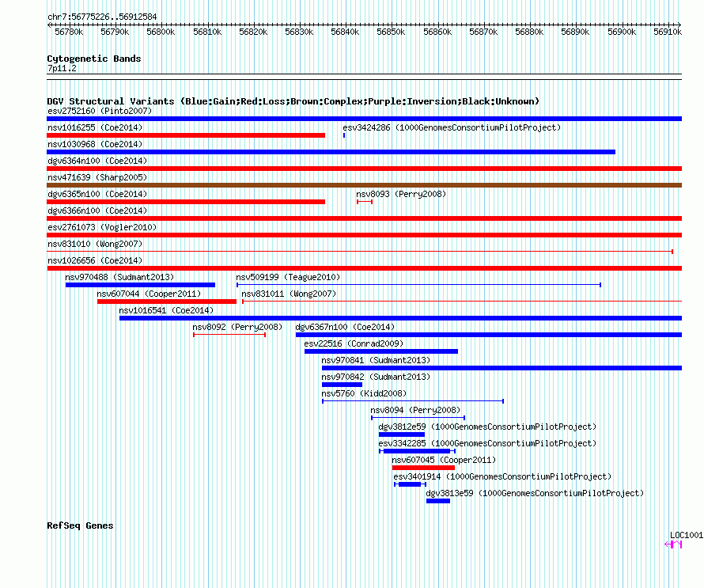This screenshot has width=704, height=588.
Task: Select the dgv3813e59 short blue bar
Action: click(438, 501)
